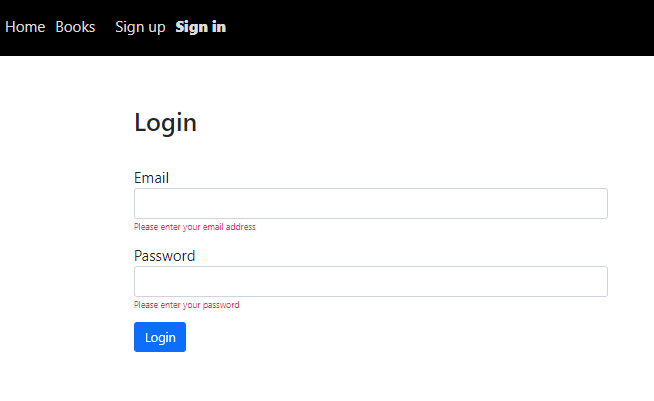This screenshot has width=654, height=401.
Task: Place cursor in the text box under Email
Action: click(371, 203)
